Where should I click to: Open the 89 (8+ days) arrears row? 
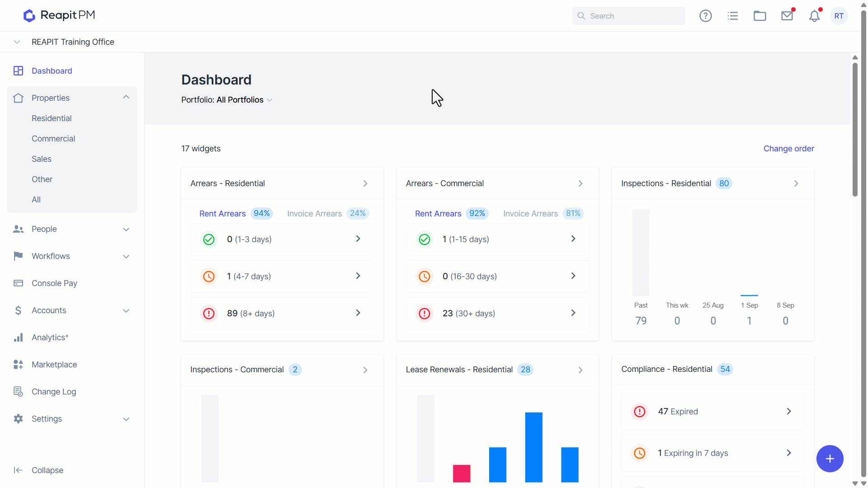click(x=282, y=313)
